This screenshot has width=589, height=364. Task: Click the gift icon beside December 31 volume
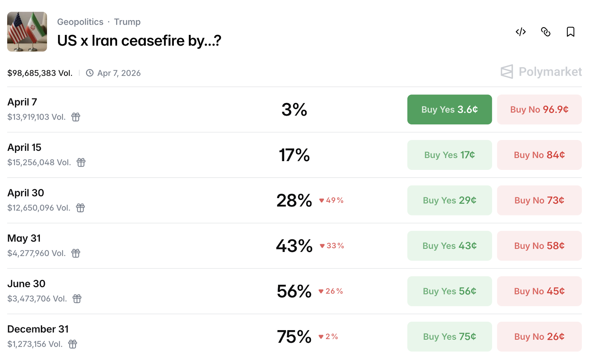coord(73,344)
